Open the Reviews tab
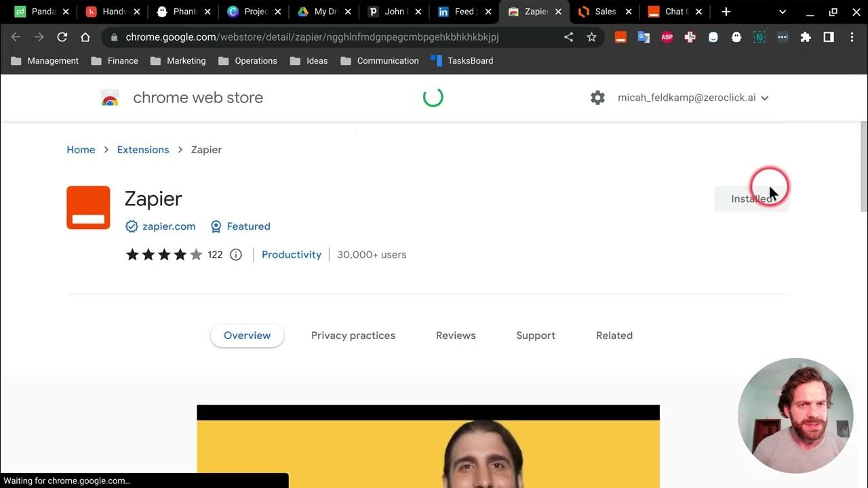868x488 pixels. click(456, 335)
